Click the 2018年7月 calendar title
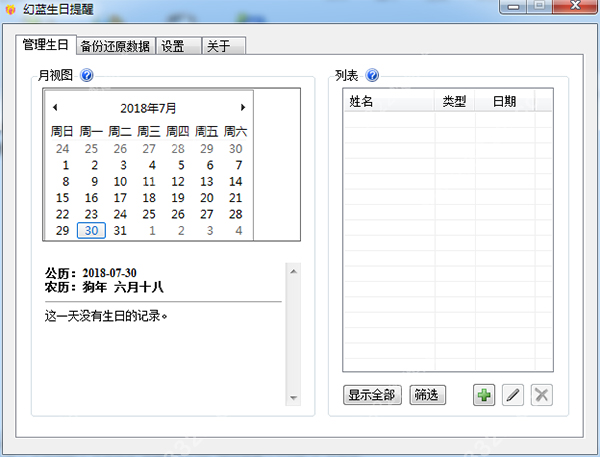 (x=148, y=108)
